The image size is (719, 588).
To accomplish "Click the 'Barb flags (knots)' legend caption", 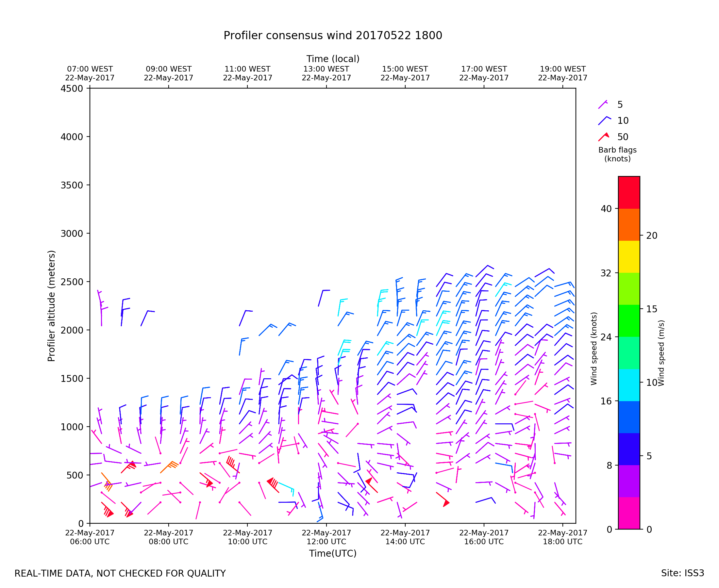I will 617,154.
